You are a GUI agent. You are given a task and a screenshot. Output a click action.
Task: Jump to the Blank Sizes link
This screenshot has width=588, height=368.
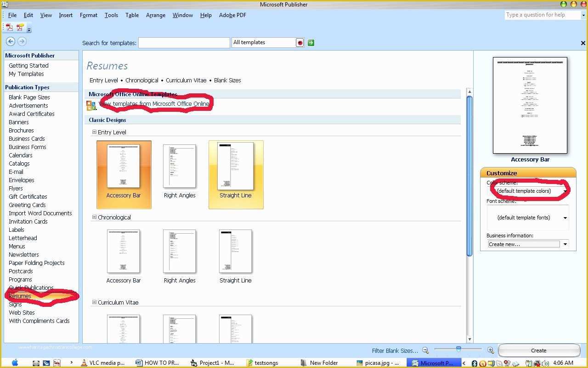coord(227,80)
